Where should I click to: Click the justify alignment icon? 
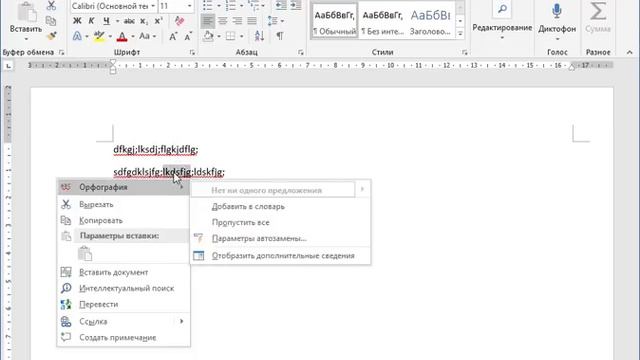pos(252,21)
